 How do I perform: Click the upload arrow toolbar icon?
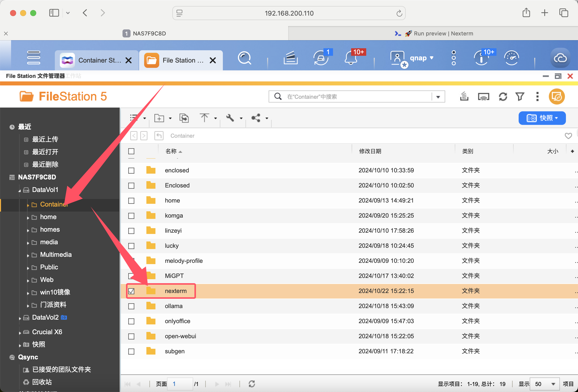(x=204, y=118)
